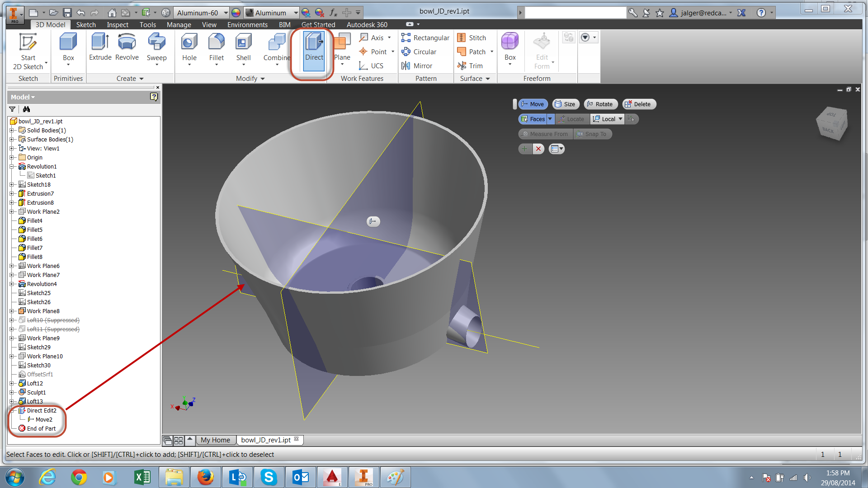Click the Trim surface tool

470,66
